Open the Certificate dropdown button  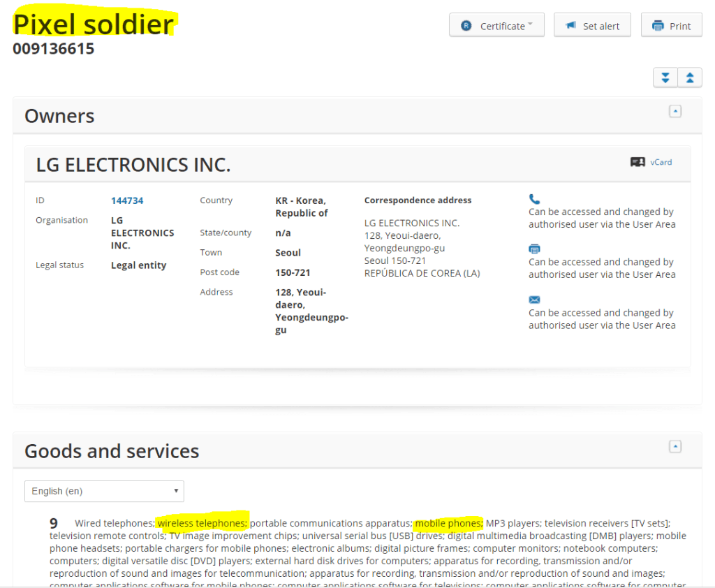(x=496, y=26)
